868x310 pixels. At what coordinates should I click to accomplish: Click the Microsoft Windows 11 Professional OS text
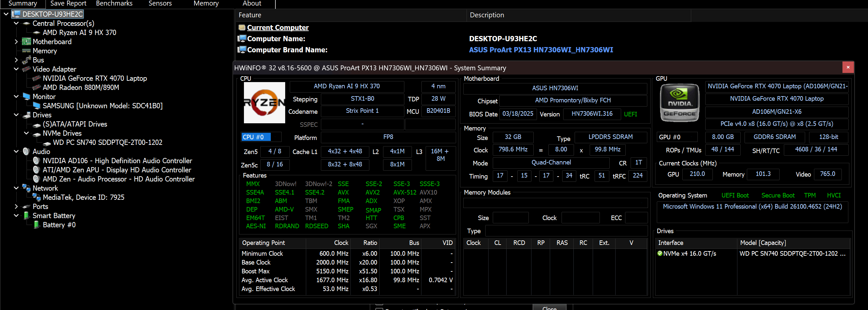click(752, 207)
